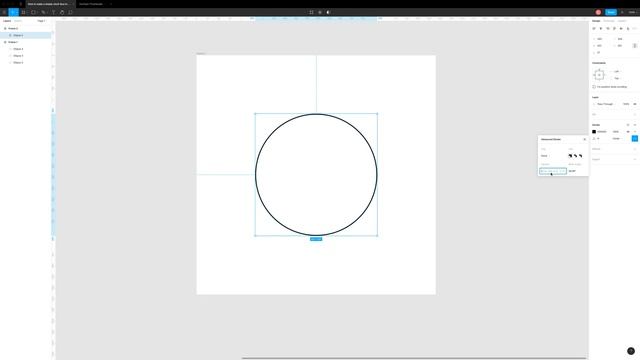Screen dimensions: 640x360
Task: Select the Text tool
Action: (x=53, y=12)
